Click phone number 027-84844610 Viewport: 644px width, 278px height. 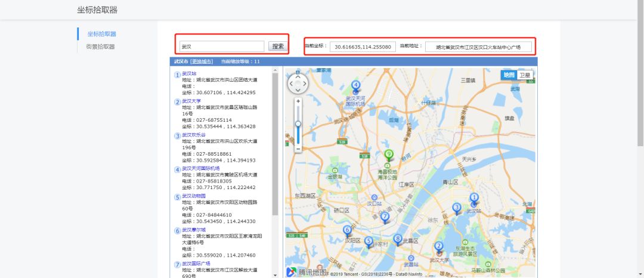(x=214, y=215)
